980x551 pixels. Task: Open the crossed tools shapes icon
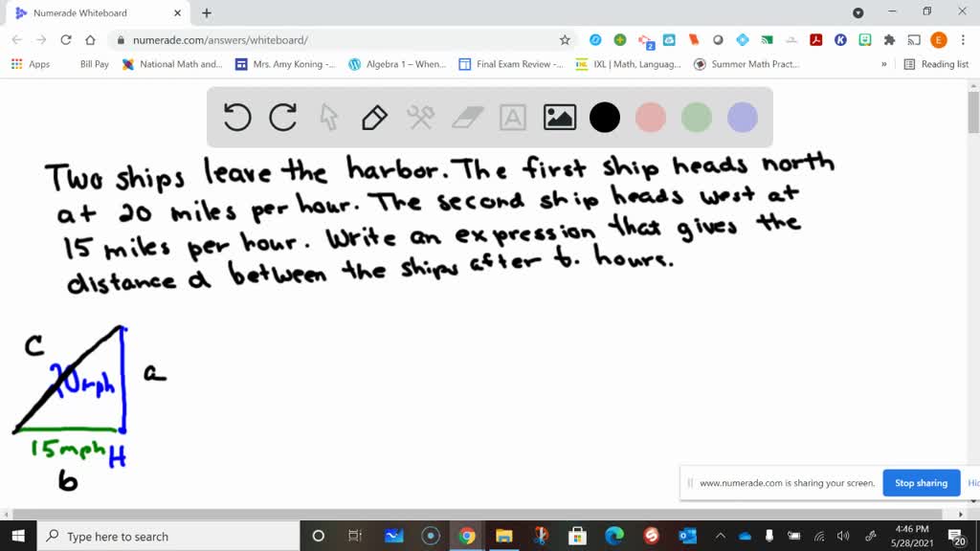coord(421,118)
